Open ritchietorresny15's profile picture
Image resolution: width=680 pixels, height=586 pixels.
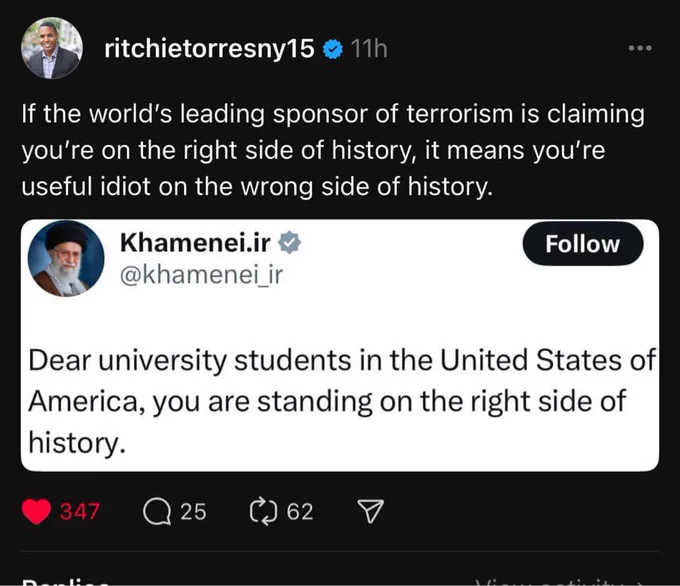click(x=52, y=48)
